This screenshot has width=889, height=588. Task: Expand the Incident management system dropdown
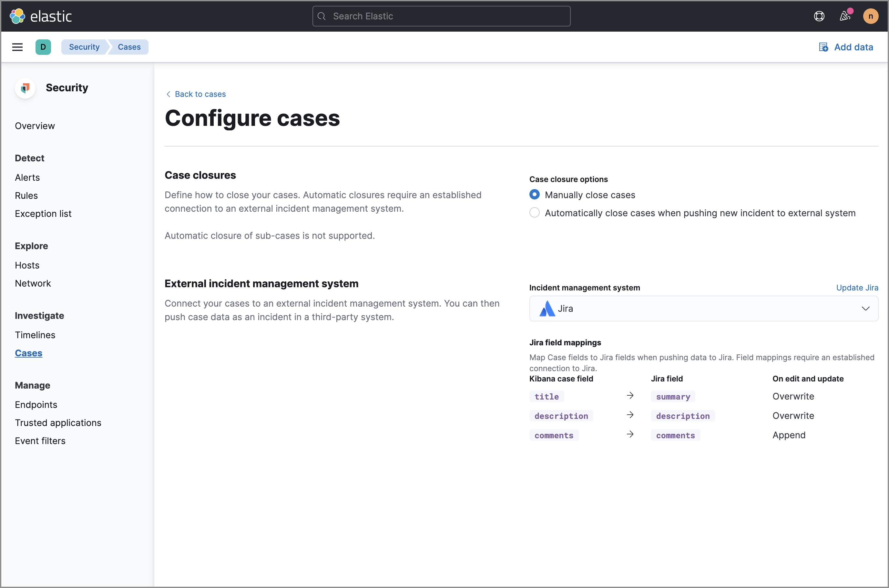(x=865, y=309)
